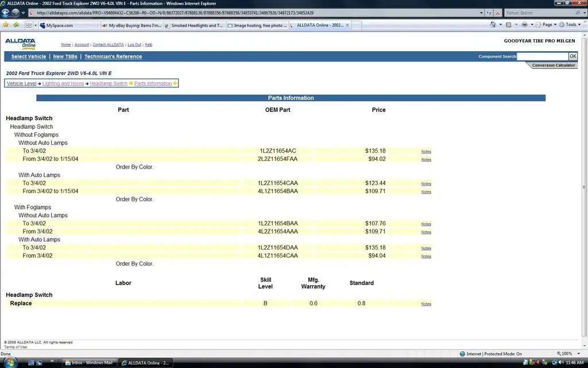Expand the Home button dropdown arrow
This screenshot has height=368, width=588.
pos(500,25)
